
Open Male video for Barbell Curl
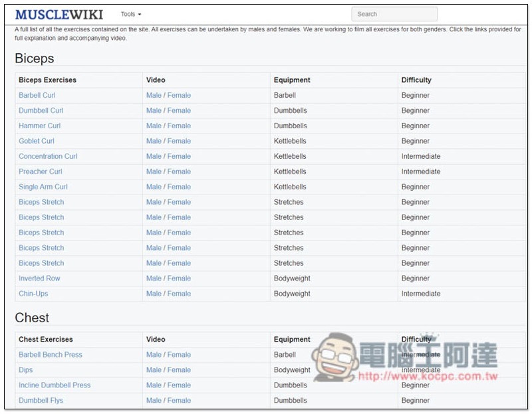154,95
